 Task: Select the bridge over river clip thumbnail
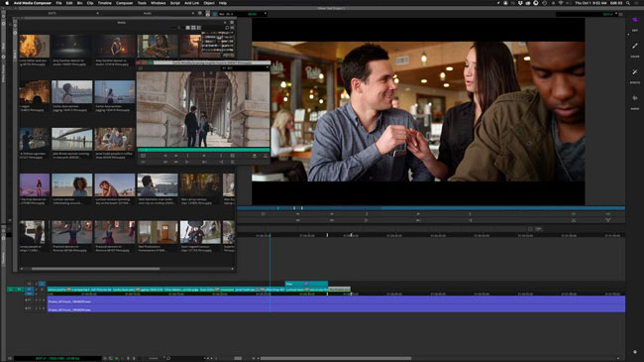[72, 139]
